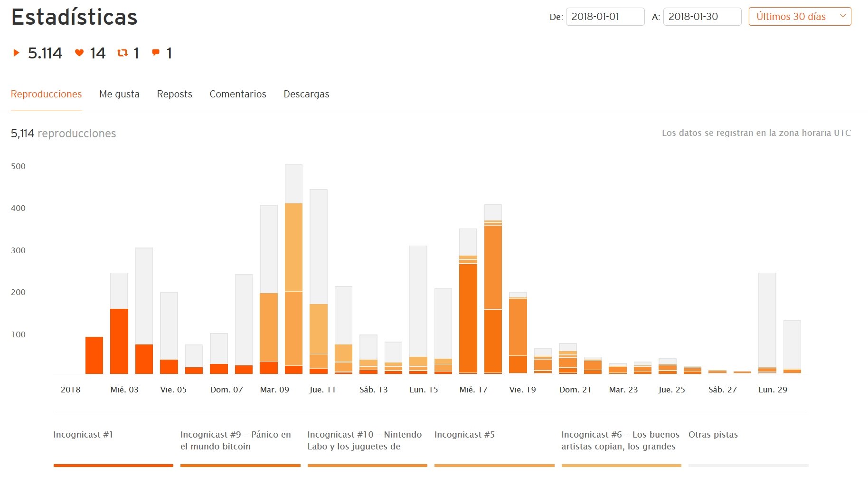The width and height of the screenshot is (868, 477).
Task: Switch to the Me gusta tab
Action: point(119,94)
